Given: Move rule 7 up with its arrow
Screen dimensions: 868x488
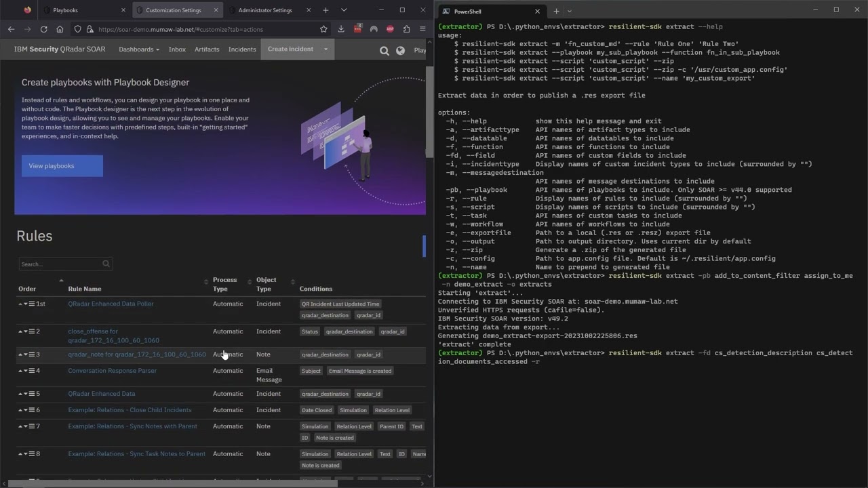Looking at the screenshot, I should pos(20,426).
